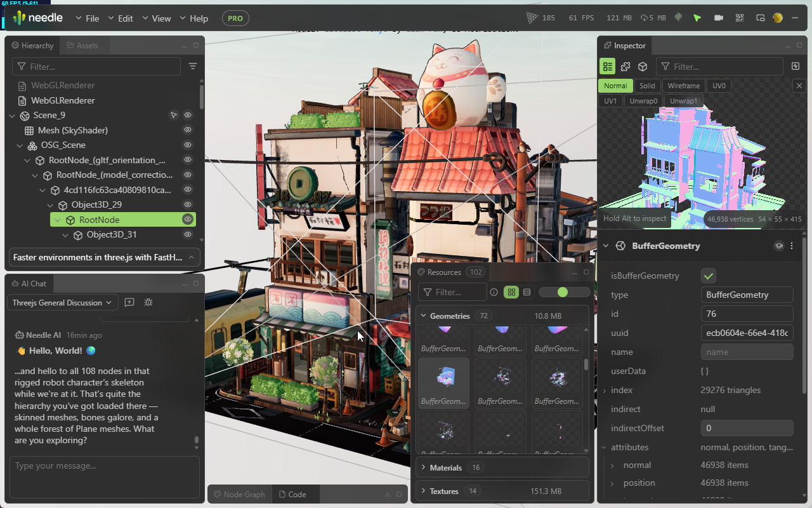Click the Hierarchy filter input field
812x508 pixels.
coord(96,67)
